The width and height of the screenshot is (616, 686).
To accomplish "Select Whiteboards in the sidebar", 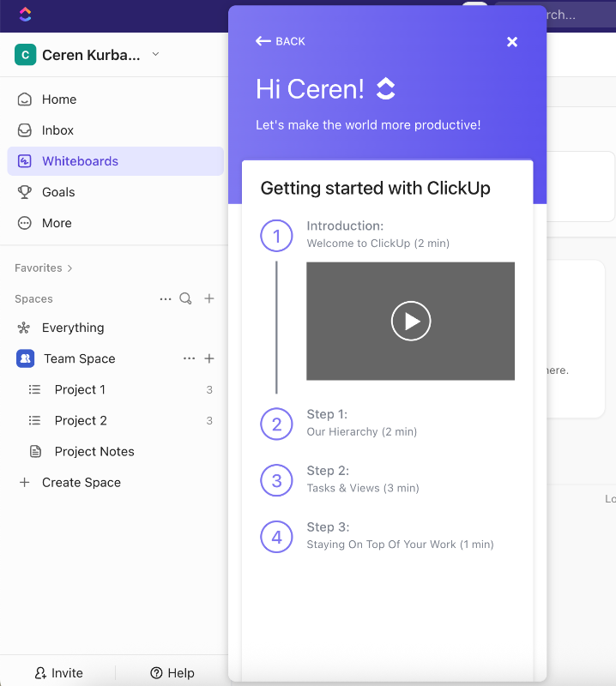I will [116, 161].
